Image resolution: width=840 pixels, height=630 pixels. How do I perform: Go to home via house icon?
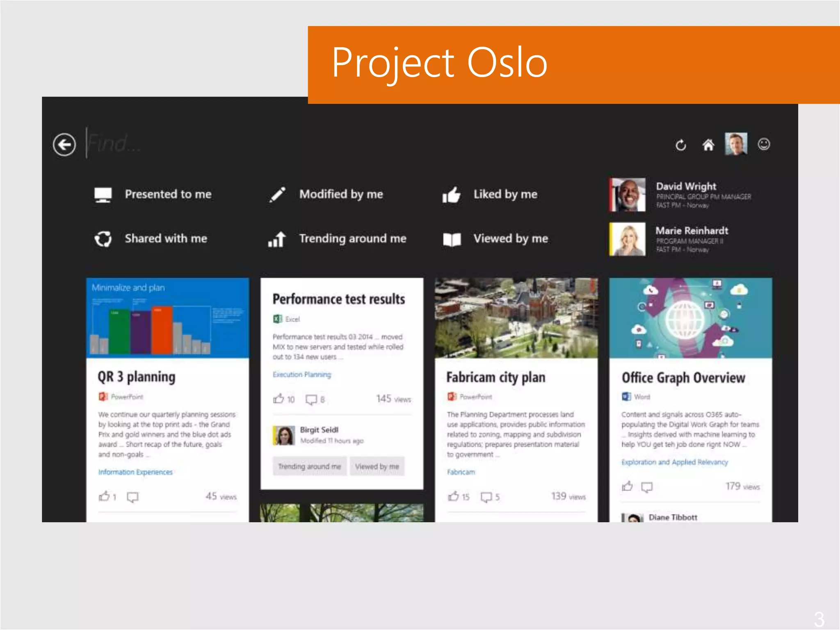coord(708,144)
